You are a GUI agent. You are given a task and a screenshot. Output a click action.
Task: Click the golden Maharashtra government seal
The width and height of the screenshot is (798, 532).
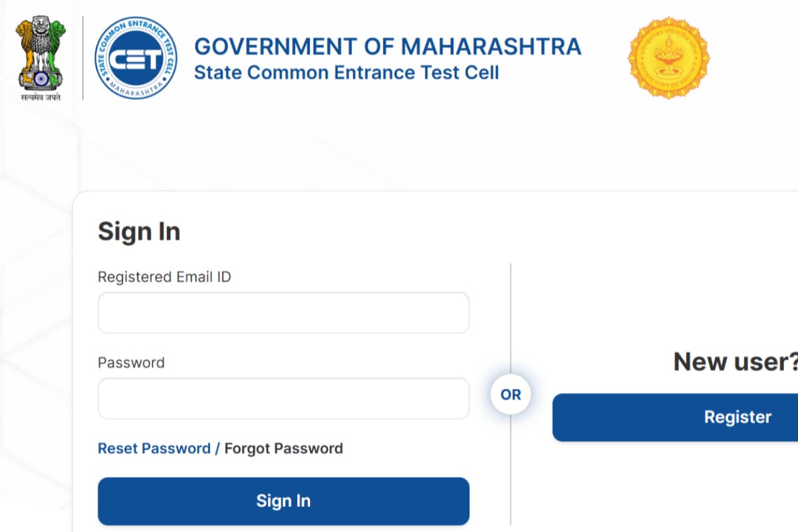(x=668, y=59)
